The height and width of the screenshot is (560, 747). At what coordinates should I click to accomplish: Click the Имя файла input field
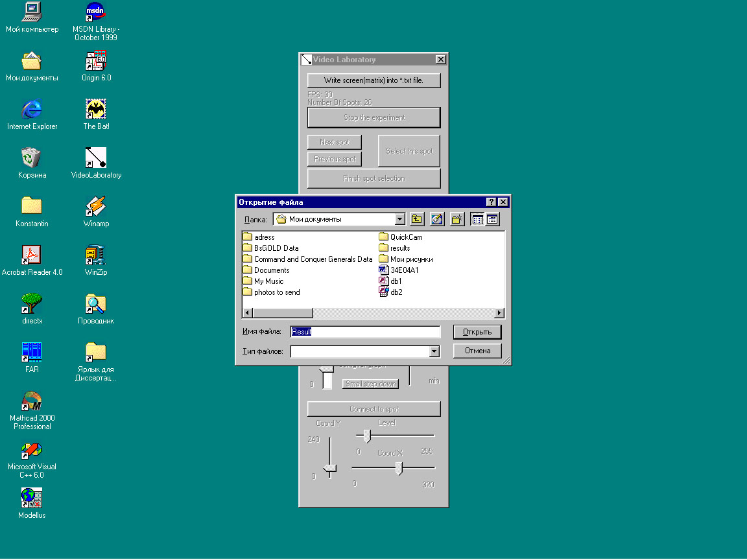(x=365, y=332)
